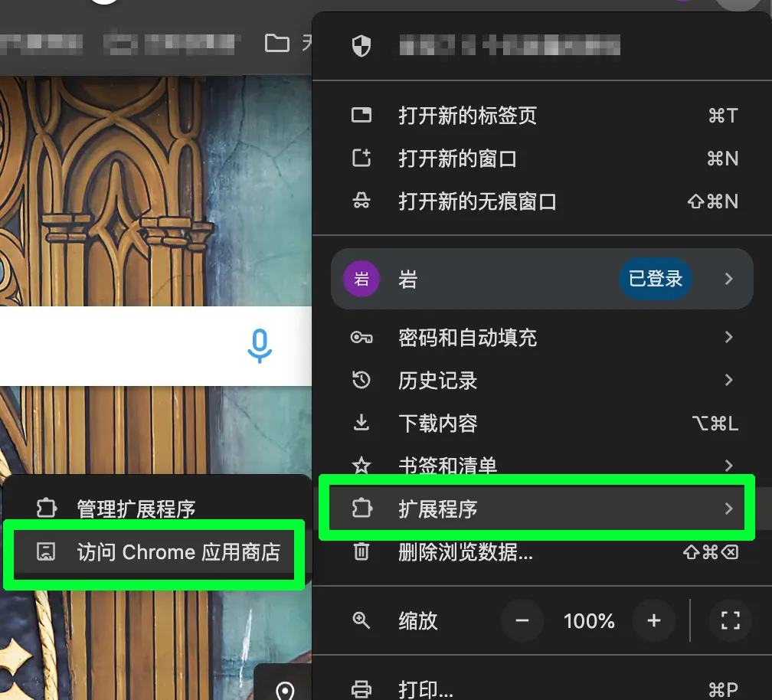Open 历史记录 menu item

(541, 380)
